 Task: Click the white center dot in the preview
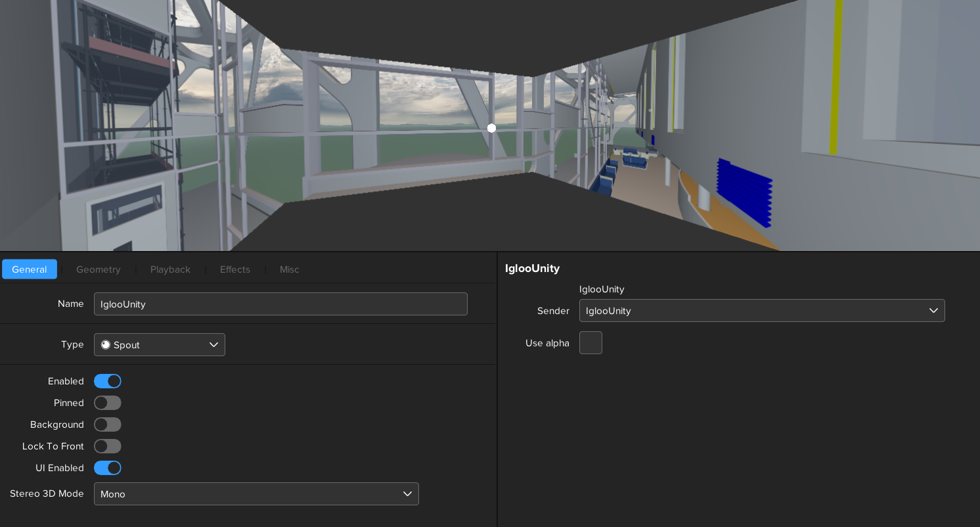tap(491, 128)
